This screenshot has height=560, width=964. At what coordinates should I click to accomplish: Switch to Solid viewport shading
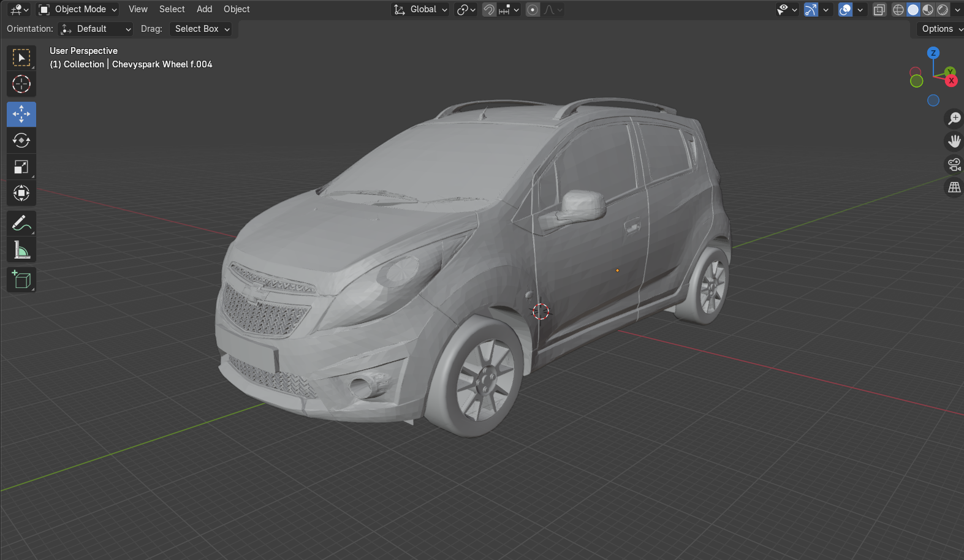tap(913, 10)
